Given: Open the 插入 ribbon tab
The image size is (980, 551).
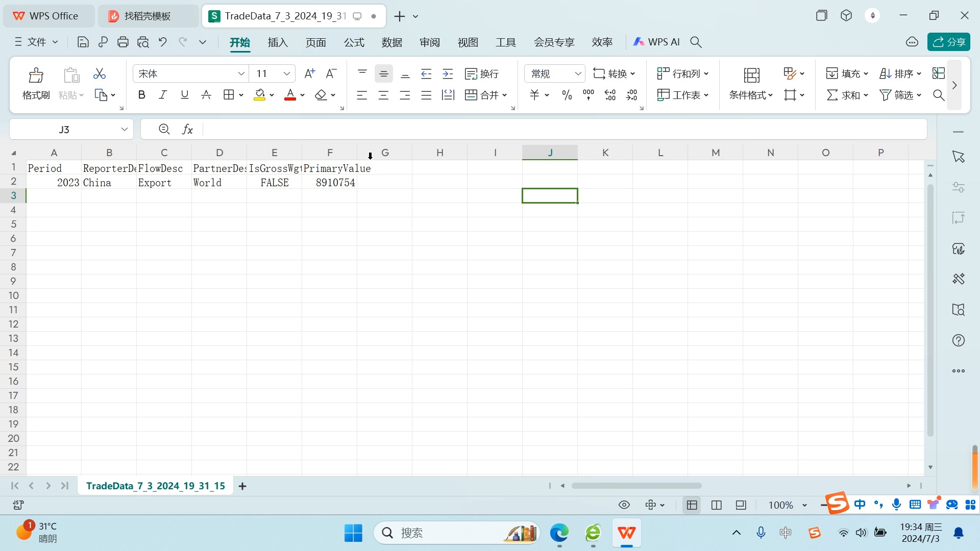Looking at the screenshot, I should pyautogui.click(x=278, y=42).
